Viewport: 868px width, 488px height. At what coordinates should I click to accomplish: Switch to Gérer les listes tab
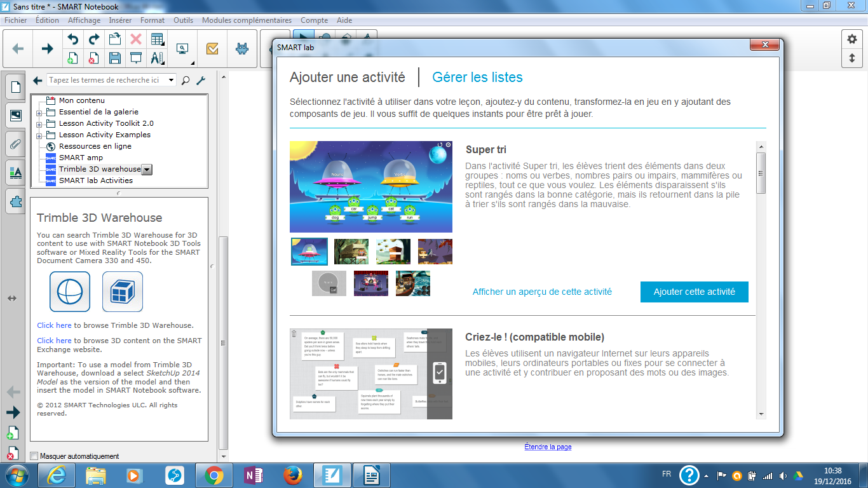[x=477, y=78]
